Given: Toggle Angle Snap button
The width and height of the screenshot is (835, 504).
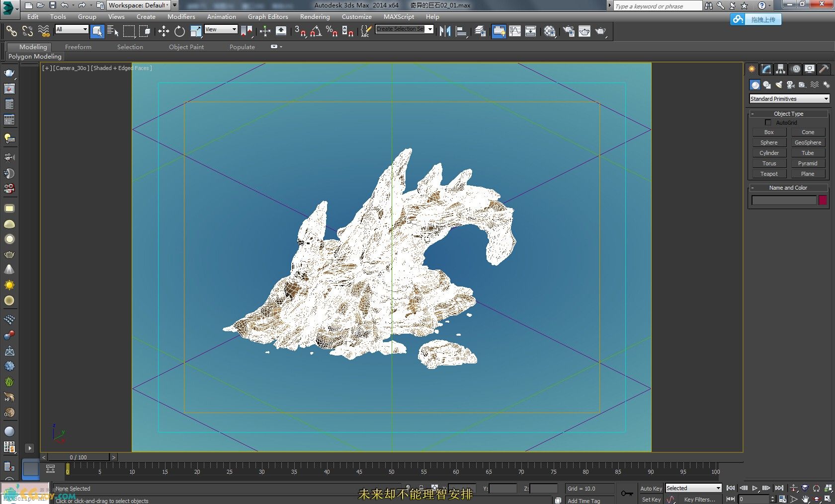Looking at the screenshot, I should (316, 31).
